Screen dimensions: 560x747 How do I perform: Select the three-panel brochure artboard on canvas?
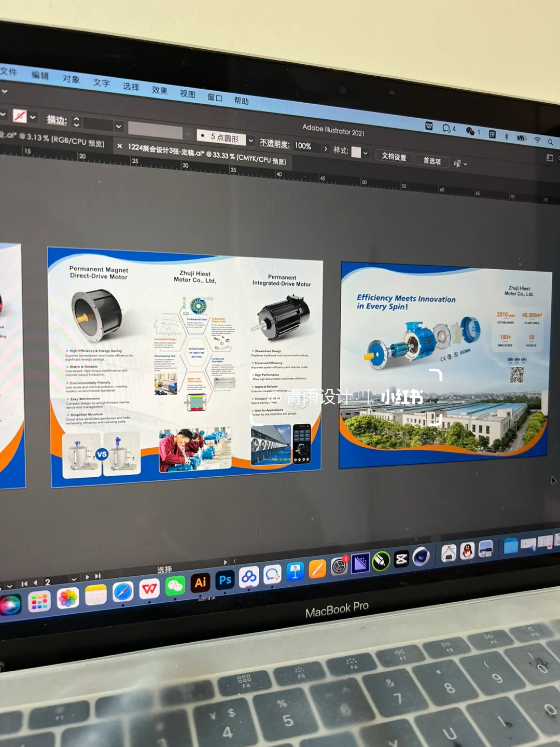coord(186,367)
